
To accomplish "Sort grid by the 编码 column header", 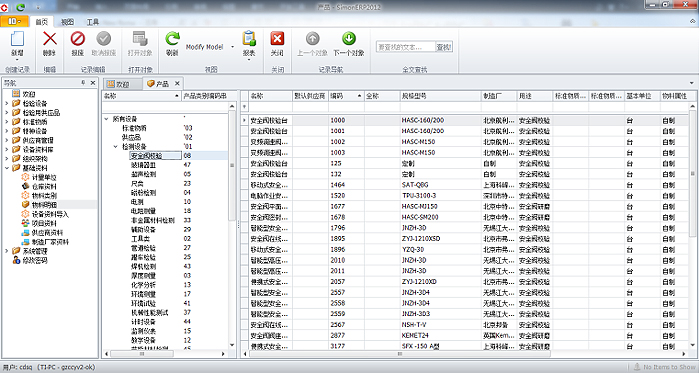I will click(346, 96).
